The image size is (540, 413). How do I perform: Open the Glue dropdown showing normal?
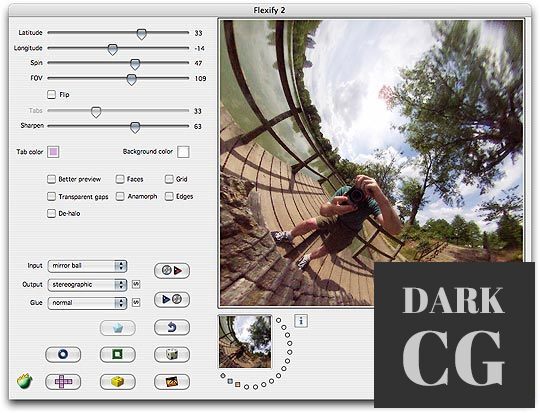(x=87, y=303)
